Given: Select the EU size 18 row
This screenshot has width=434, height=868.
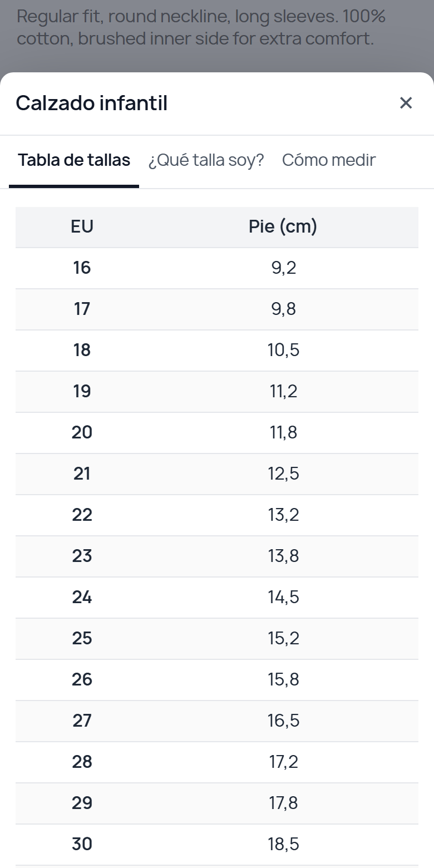Looking at the screenshot, I should [217, 351].
